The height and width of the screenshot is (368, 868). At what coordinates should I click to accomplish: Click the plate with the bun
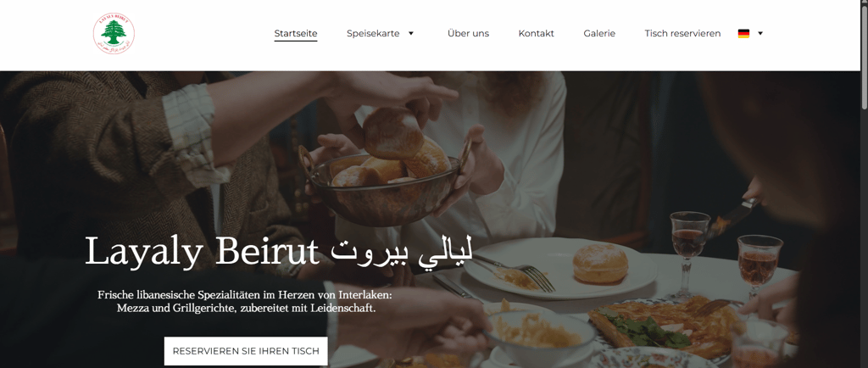(559, 268)
